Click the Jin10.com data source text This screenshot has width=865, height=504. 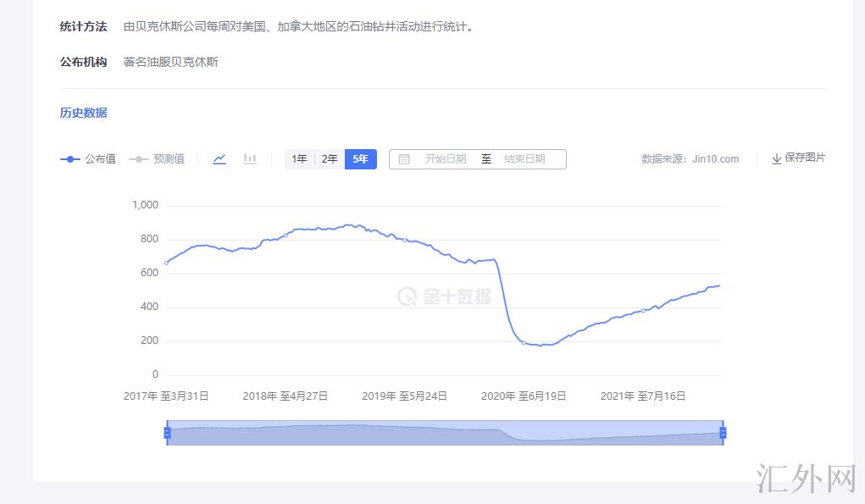(715, 158)
